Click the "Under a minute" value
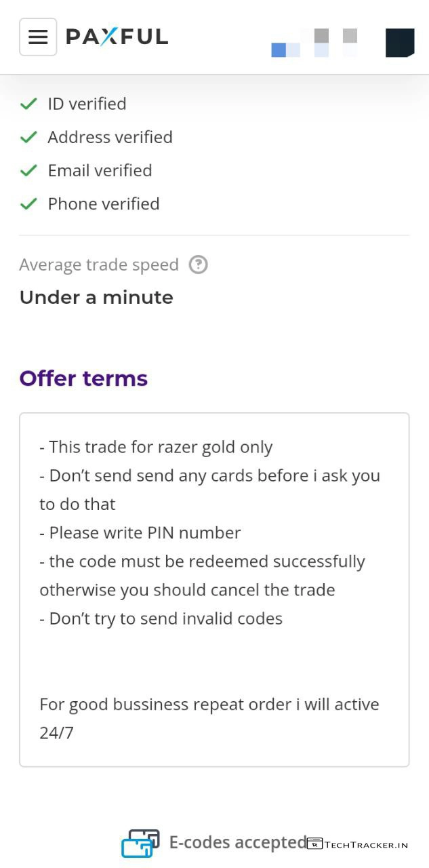429x868 pixels. tap(96, 297)
